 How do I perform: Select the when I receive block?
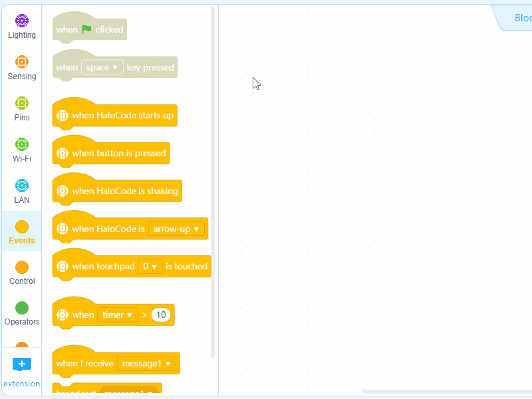point(116,362)
